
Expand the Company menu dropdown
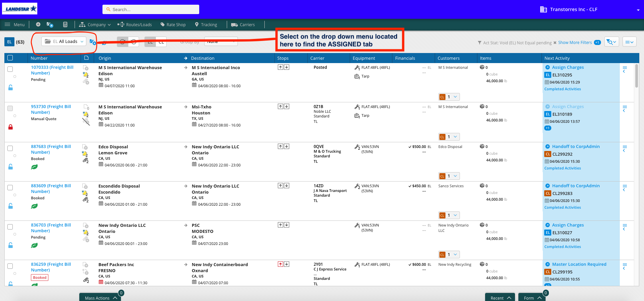coord(94,24)
